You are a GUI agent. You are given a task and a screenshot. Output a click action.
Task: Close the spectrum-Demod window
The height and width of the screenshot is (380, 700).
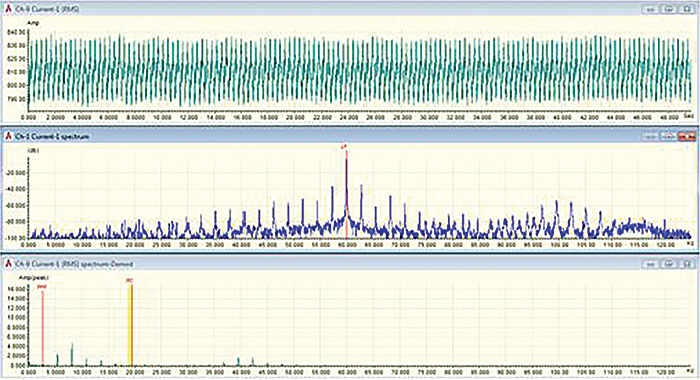(686, 264)
